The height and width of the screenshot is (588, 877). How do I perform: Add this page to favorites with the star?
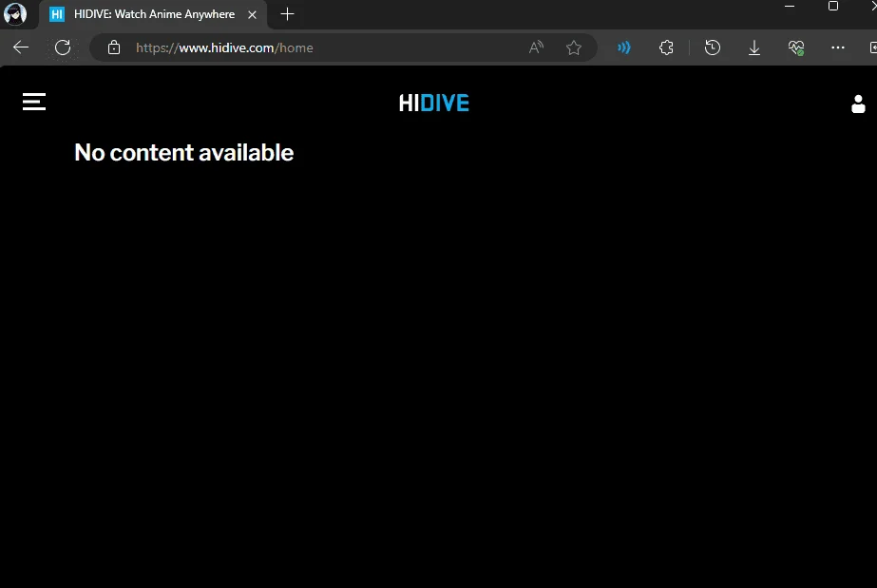(574, 47)
